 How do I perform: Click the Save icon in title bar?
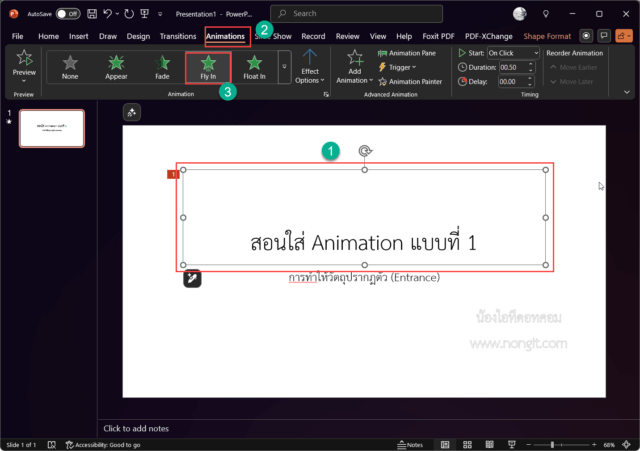click(x=92, y=14)
